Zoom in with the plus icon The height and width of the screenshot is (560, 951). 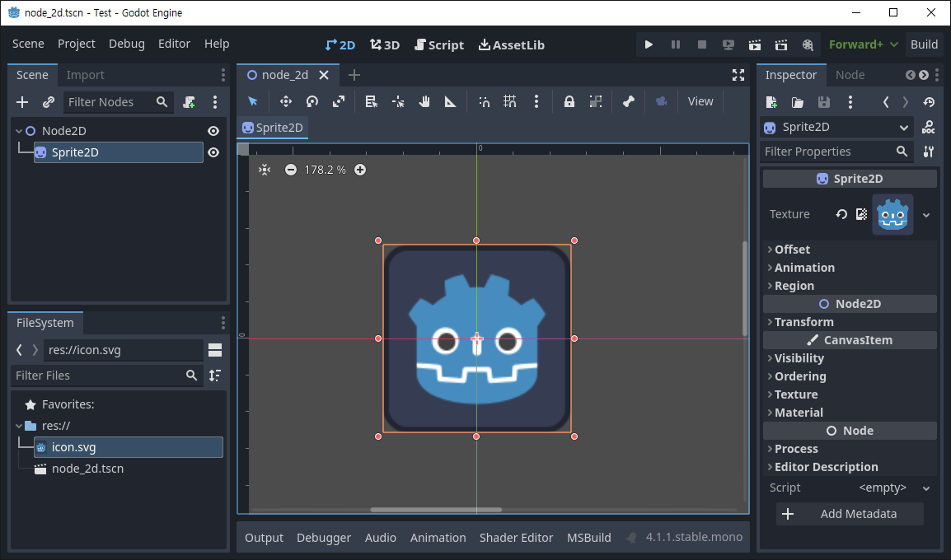[x=360, y=170]
